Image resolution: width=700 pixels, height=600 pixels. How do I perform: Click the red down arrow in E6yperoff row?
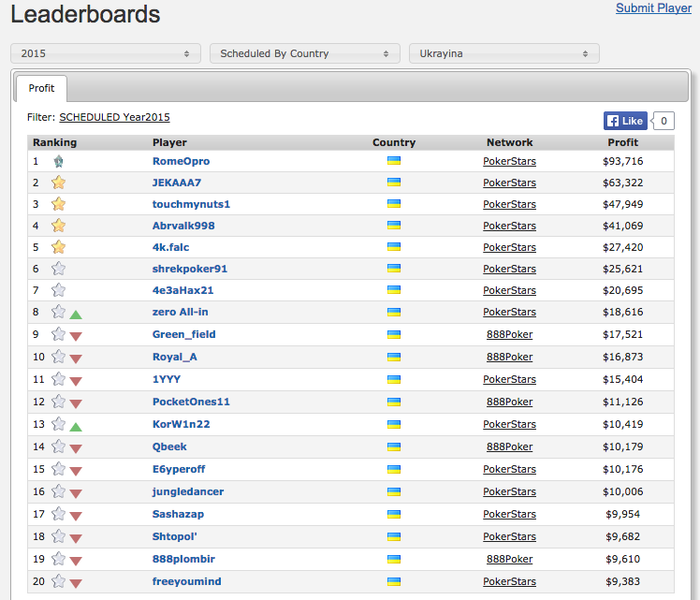[x=76, y=471]
